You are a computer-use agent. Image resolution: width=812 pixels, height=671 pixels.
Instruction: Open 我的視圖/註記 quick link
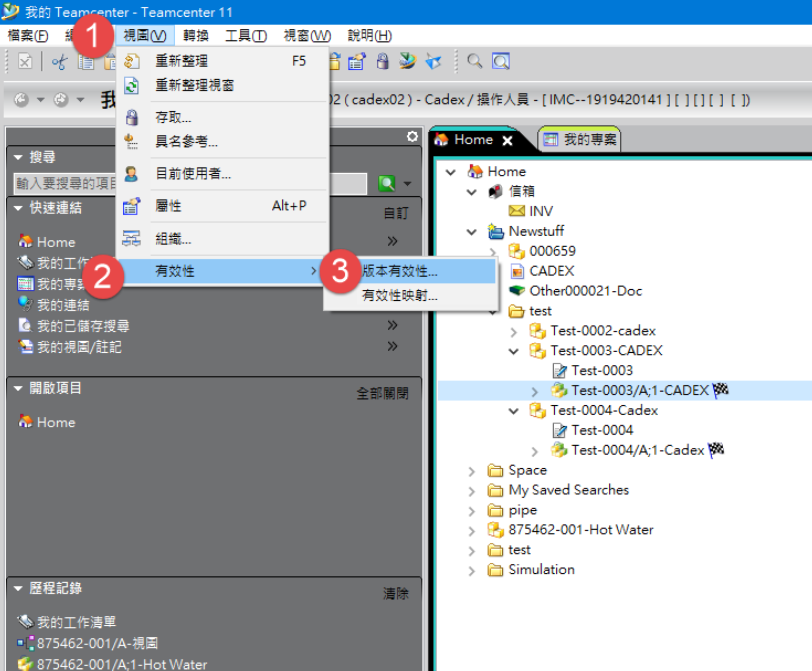pyautogui.click(x=70, y=347)
